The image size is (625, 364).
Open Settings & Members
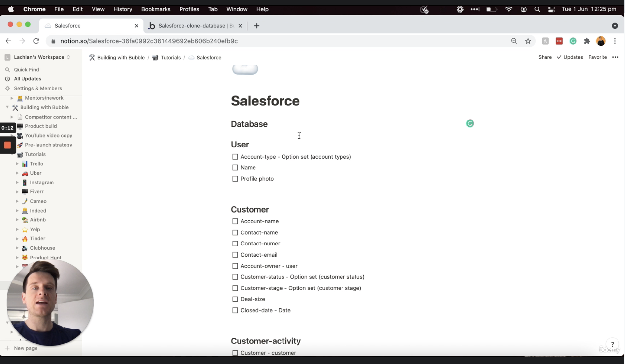pyautogui.click(x=38, y=88)
